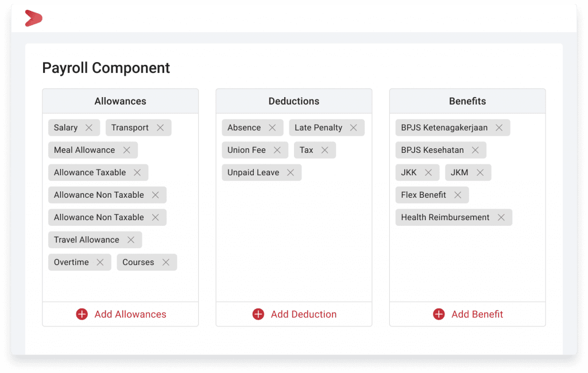Remove the Salary allowance tag
This screenshot has width=588, height=373.
89,128
